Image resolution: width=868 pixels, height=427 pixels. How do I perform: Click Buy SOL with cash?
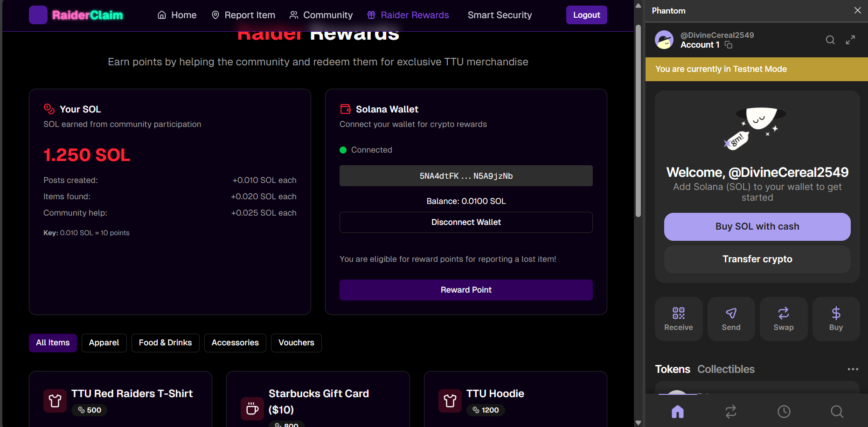coord(757,227)
